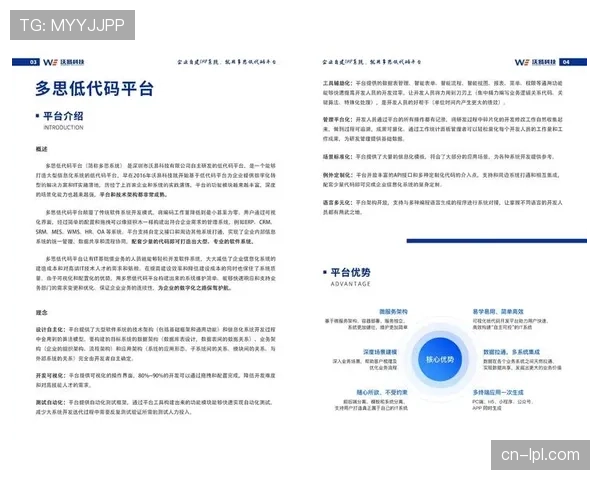Click the 微服务架构 advantage heading
The width and height of the screenshot is (600, 480).
(393, 312)
